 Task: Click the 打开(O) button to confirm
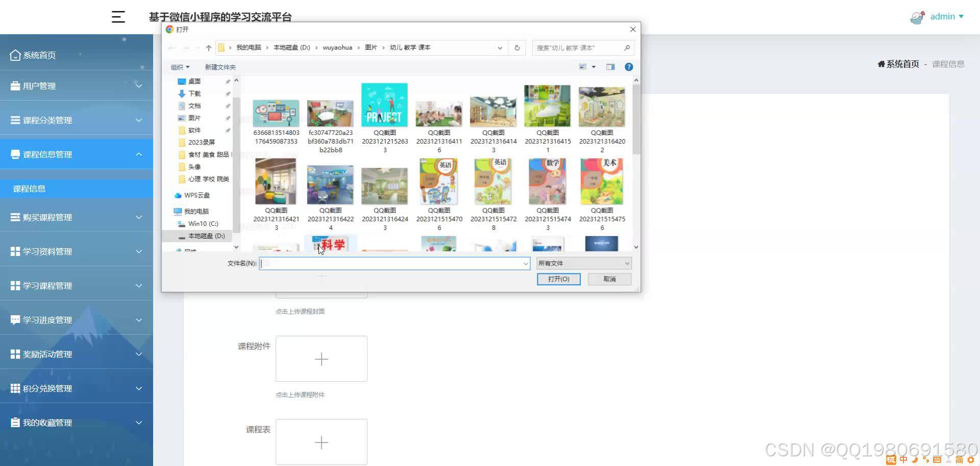(x=558, y=279)
